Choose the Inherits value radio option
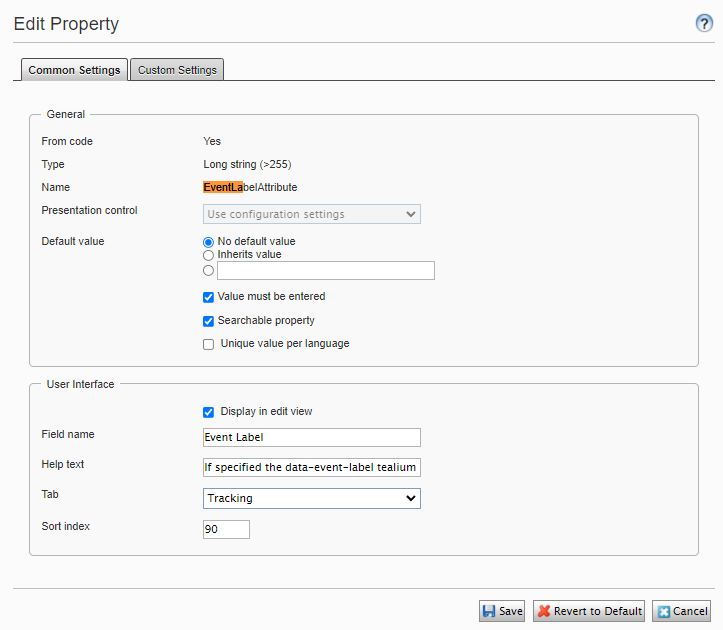The image size is (723, 630). (x=209, y=255)
